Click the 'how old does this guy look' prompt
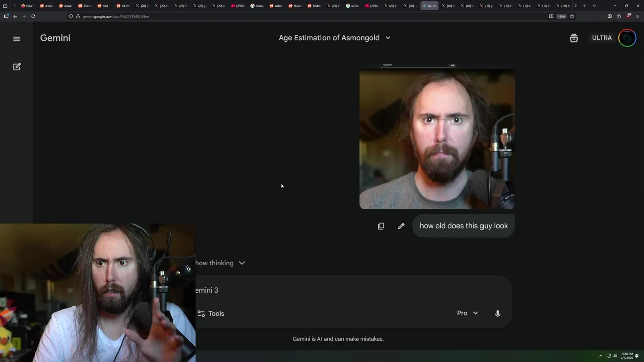Viewport: 644px width, 362px height. 463,226
